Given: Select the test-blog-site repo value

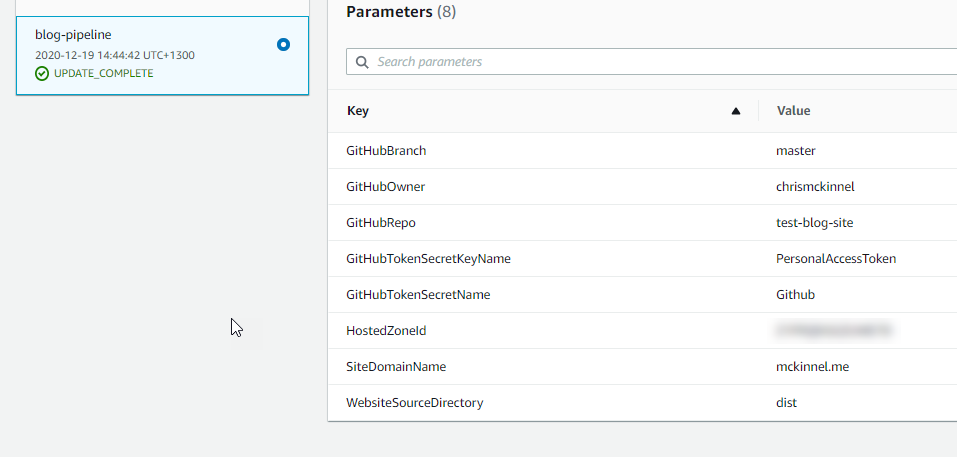Looking at the screenshot, I should [814, 223].
